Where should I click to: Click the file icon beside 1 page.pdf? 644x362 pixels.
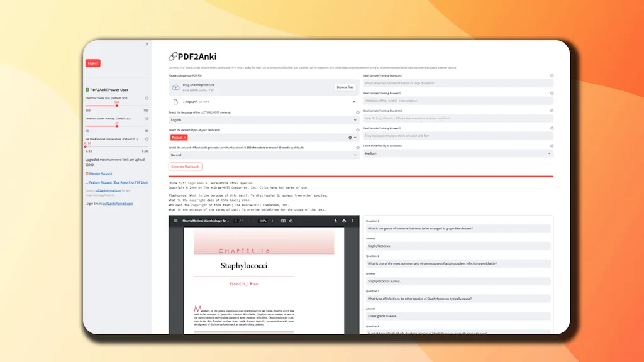pyautogui.click(x=175, y=102)
